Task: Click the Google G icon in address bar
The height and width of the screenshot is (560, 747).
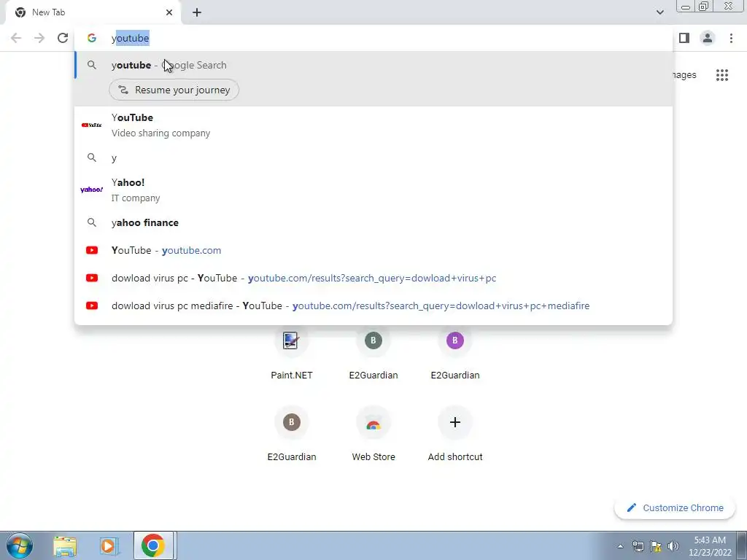Action: [x=92, y=38]
